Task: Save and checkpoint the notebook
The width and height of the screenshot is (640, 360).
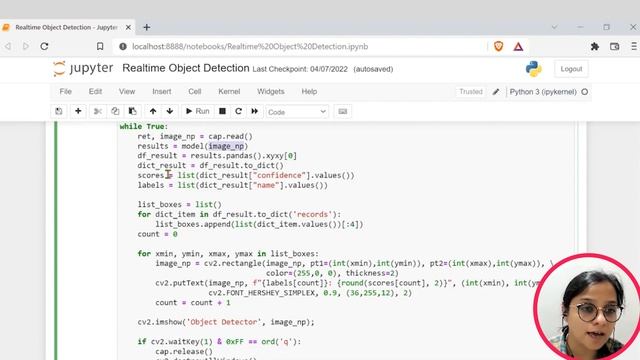Action: pyautogui.click(x=59, y=111)
